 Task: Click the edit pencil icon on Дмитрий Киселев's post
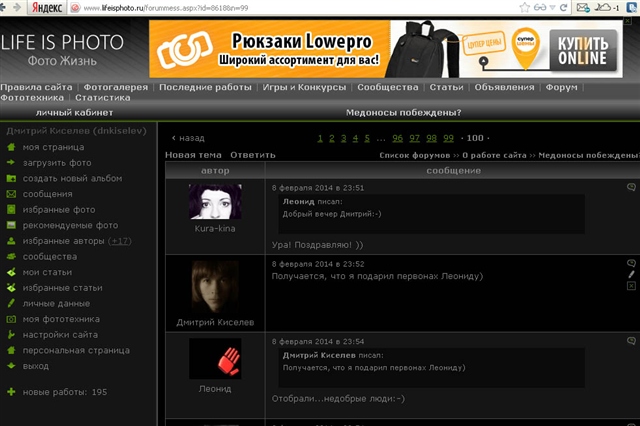coord(631,274)
